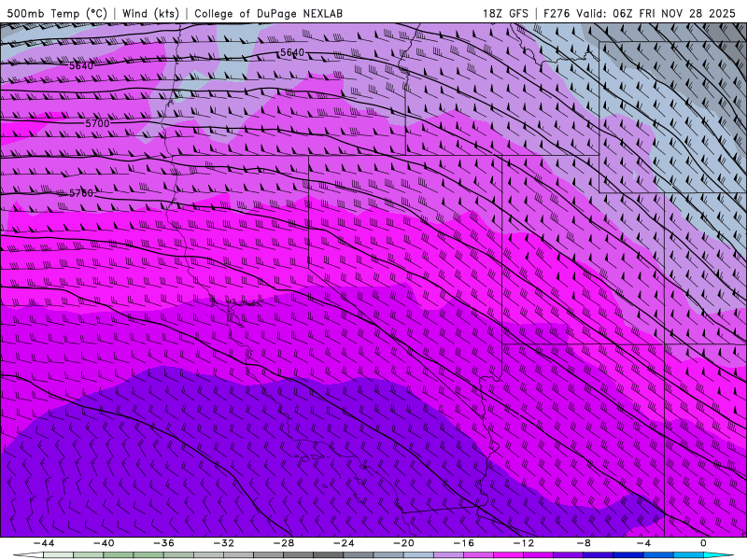Click the "500mb Temp (°C)" title text
Screen dimensions: 747x560
57,13
